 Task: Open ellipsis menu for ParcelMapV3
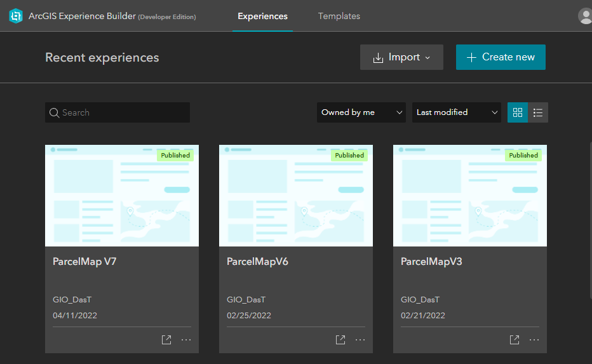click(x=534, y=340)
